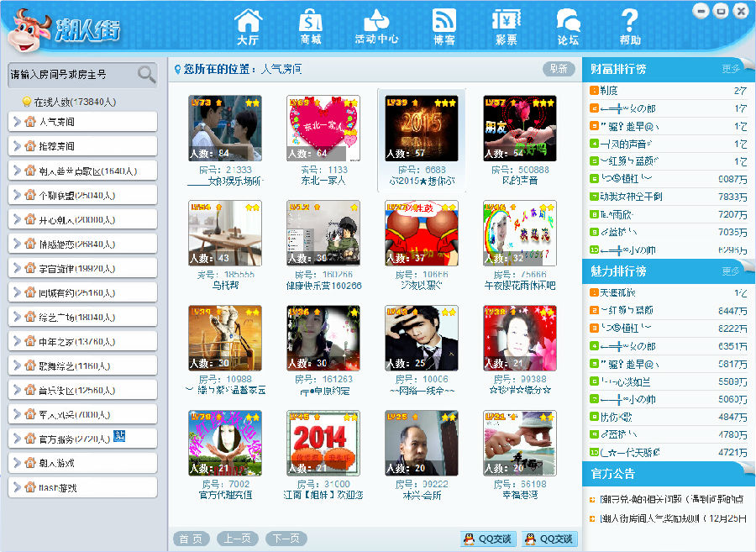
Task: Go to 下一页 next page
Action: click(286, 539)
